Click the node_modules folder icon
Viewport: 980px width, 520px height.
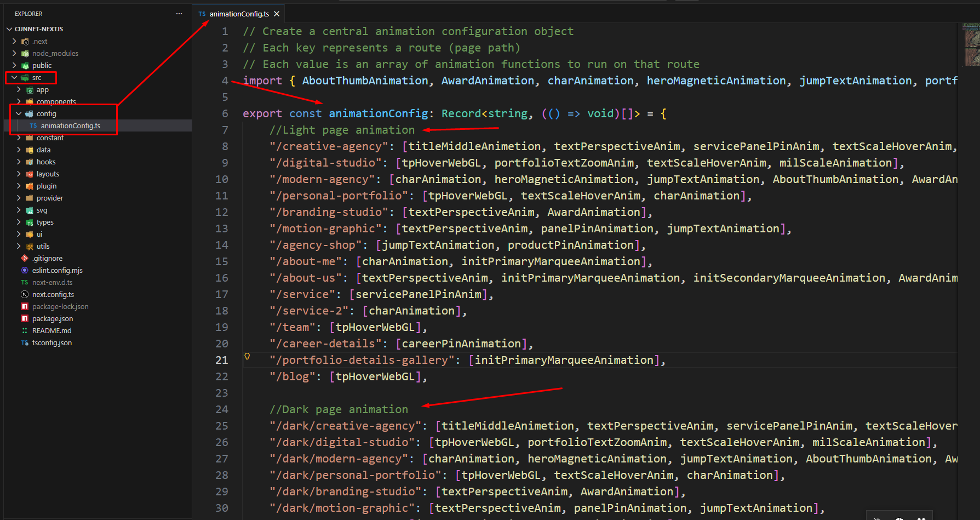pos(25,53)
